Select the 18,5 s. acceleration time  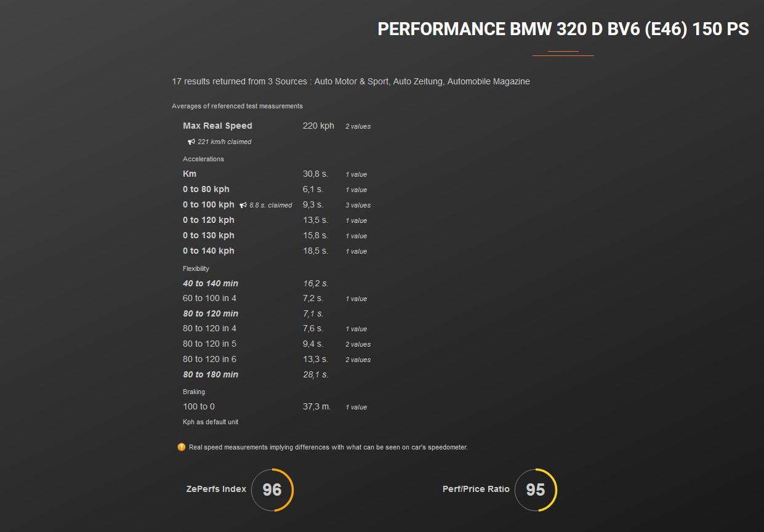pos(315,251)
